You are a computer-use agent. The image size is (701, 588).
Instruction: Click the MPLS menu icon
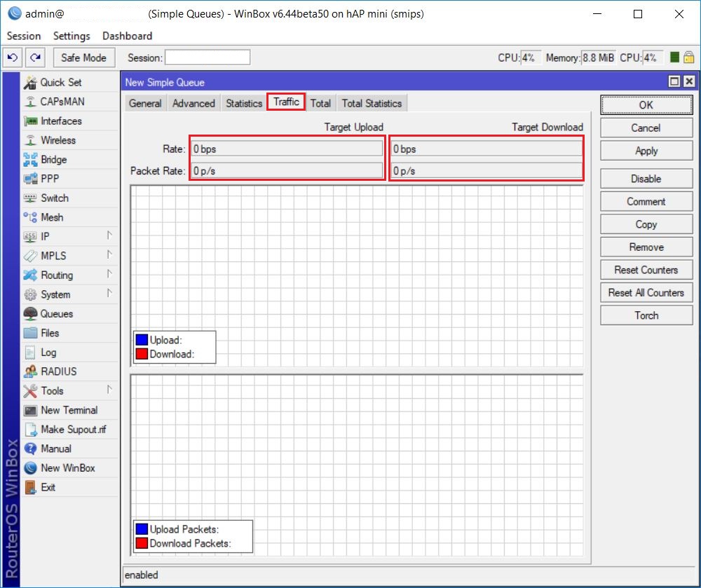(x=30, y=256)
